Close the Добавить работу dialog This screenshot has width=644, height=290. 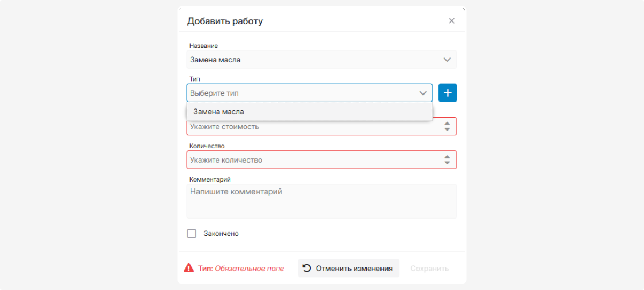click(451, 21)
